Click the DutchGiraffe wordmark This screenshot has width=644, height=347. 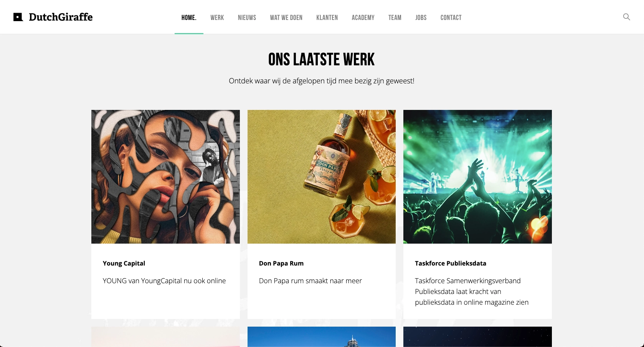coord(61,17)
